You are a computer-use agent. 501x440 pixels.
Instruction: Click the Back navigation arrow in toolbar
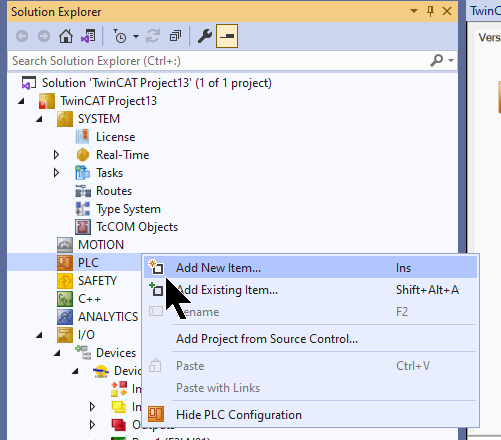(x=22, y=36)
